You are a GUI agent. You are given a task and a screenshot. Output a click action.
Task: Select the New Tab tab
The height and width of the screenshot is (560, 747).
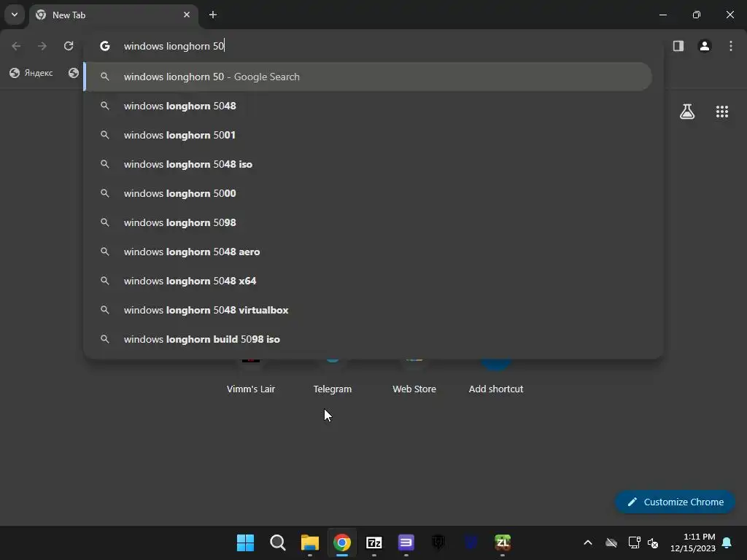coord(114,15)
